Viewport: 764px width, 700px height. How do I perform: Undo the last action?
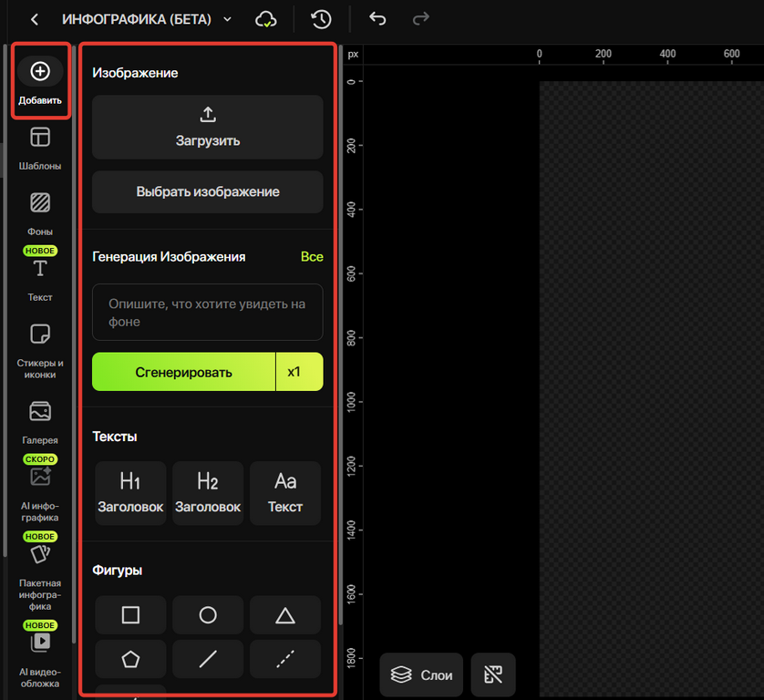click(377, 19)
